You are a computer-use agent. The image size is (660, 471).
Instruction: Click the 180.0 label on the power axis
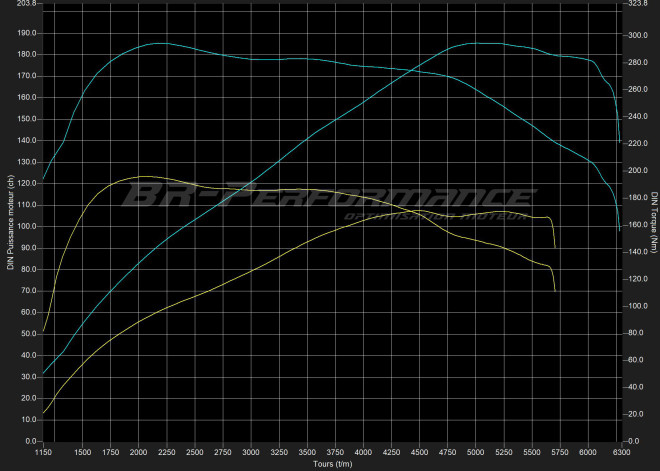tap(27, 54)
